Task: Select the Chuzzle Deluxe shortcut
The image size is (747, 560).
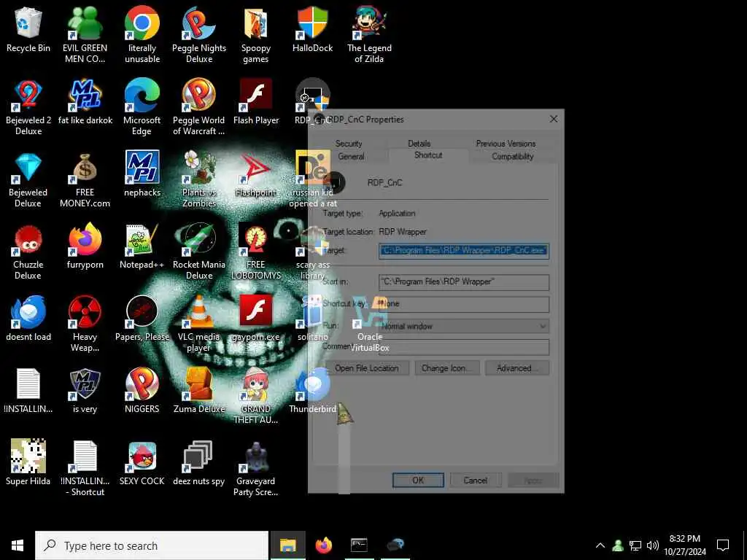Action: click(28, 252)
